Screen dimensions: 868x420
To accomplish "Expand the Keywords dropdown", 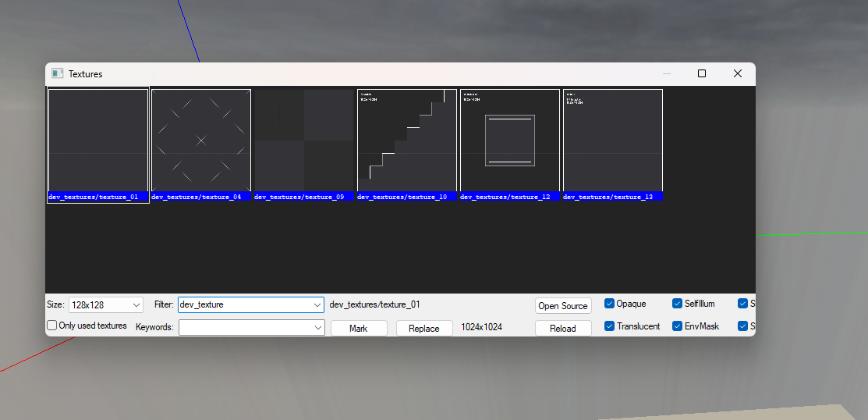I will [318, 328].
